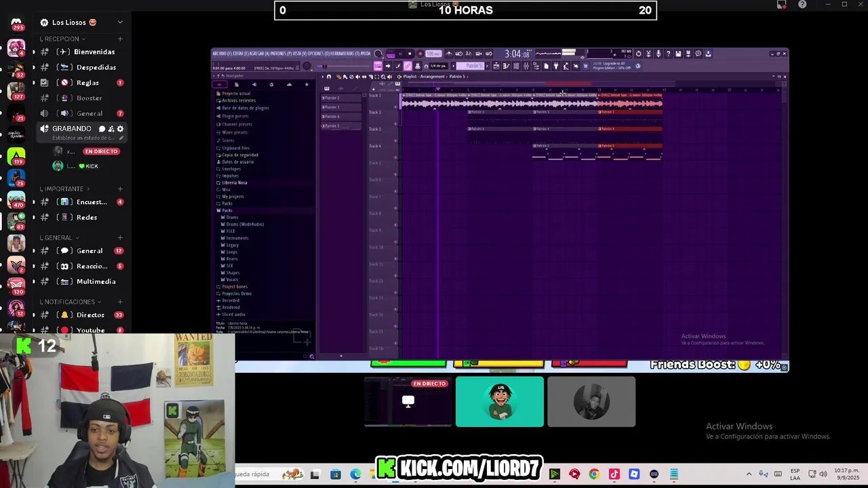The width and height of the screenshot is (868, 488).
Task: Mute Track 1 using its LED toggle
Action: [395, 107]
